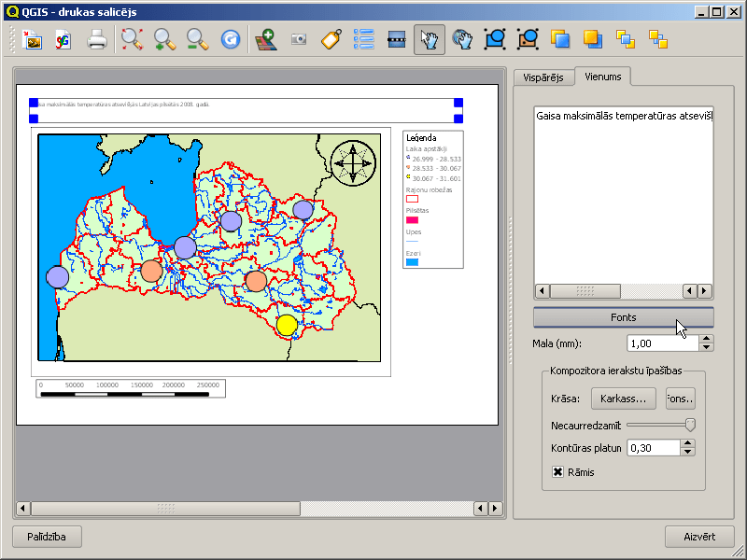Click the label text box scrollbar thumb

[x=585, y=291]
